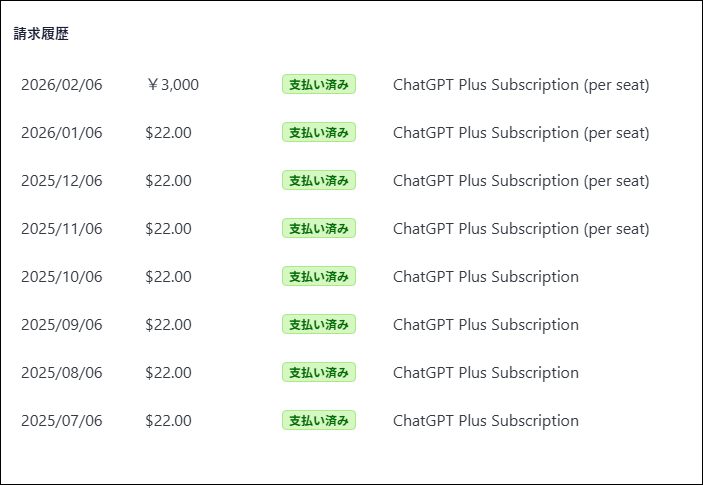Select the 2025/12/06 billing entry date

(61, 181)
